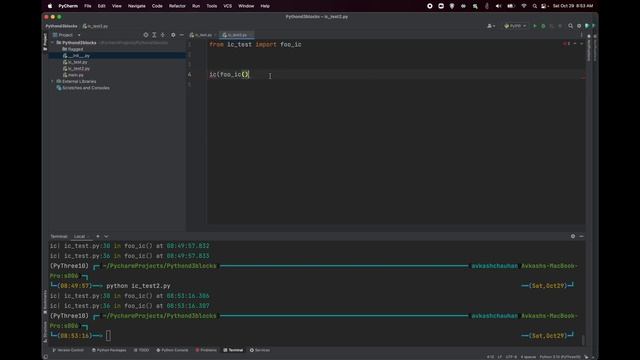
Task: Click the Wi-Fi status icon
Action: pyautogui.click(x=524, y=6)
